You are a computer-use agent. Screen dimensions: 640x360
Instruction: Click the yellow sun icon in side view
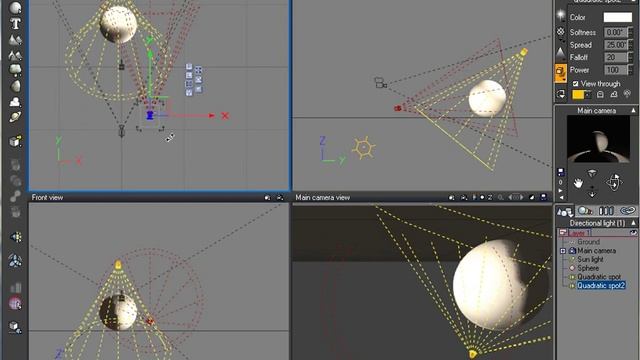(363, 147)
